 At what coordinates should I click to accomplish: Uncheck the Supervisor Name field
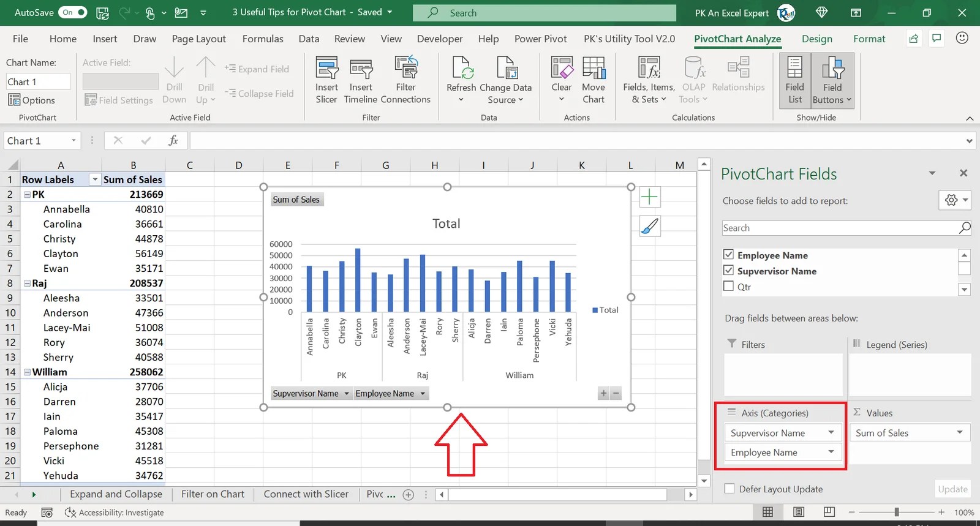point(728,270)
